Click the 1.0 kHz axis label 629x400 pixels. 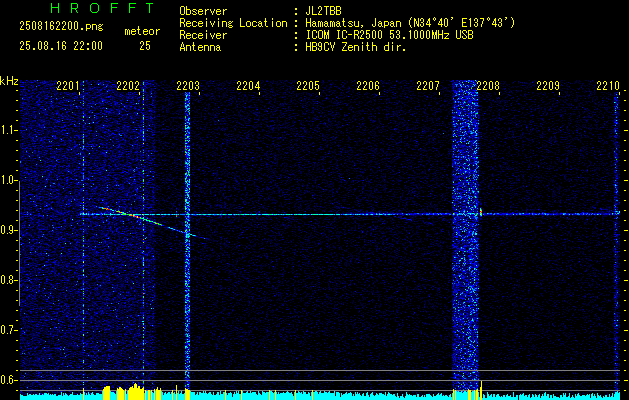pyautogui.click(x=9, y=180)
